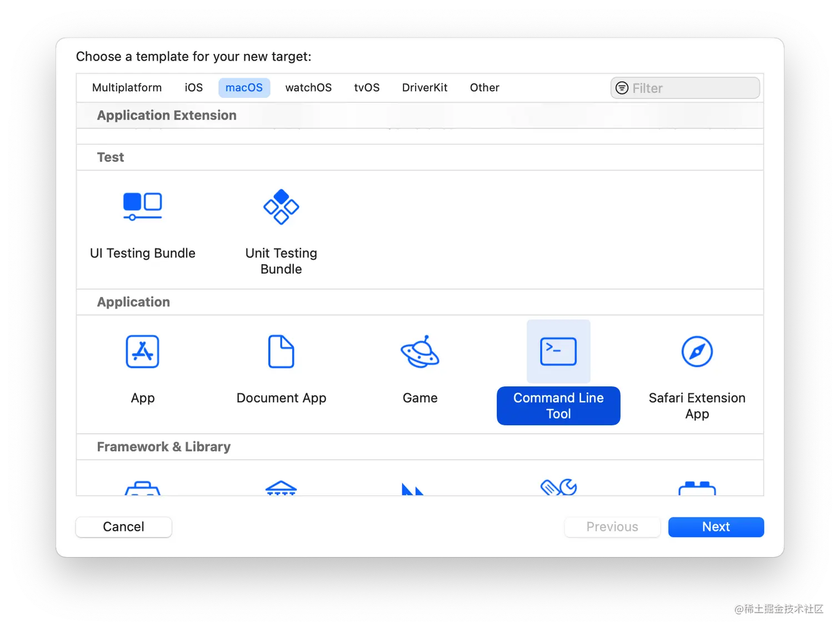Select the Unit Testing Bundle icon

click(x=281, y=206)
